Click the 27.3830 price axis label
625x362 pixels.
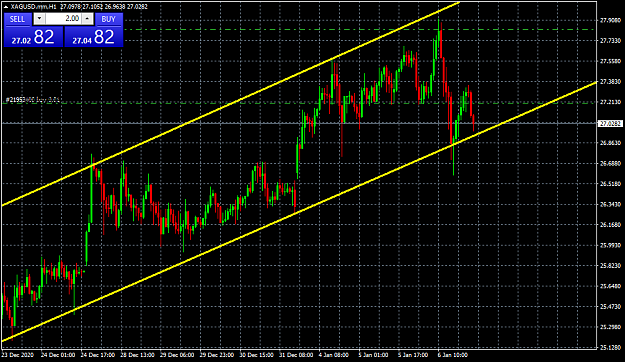tap(610, 81)
